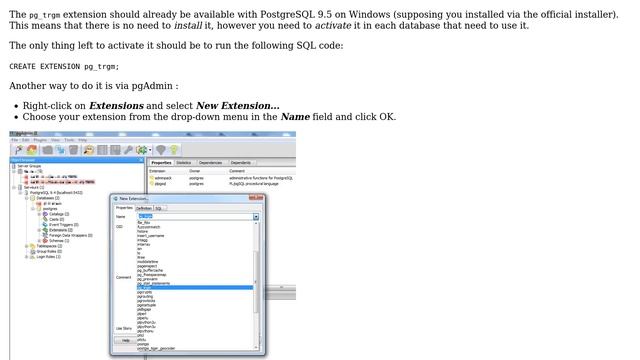Click the add server connection plug icon
The height and width of the screenshot is (360, 640).
pos(19,150)
